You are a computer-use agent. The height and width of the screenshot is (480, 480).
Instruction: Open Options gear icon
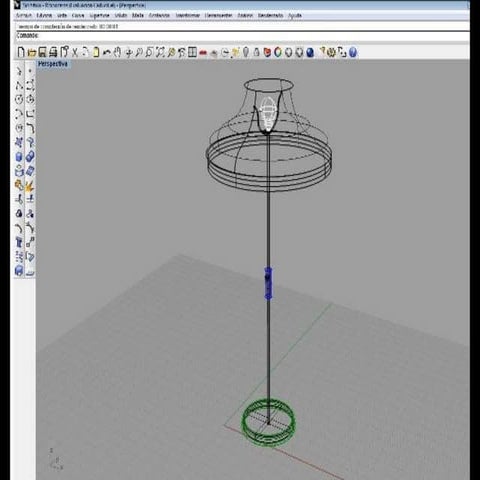(x=331, y=52)
